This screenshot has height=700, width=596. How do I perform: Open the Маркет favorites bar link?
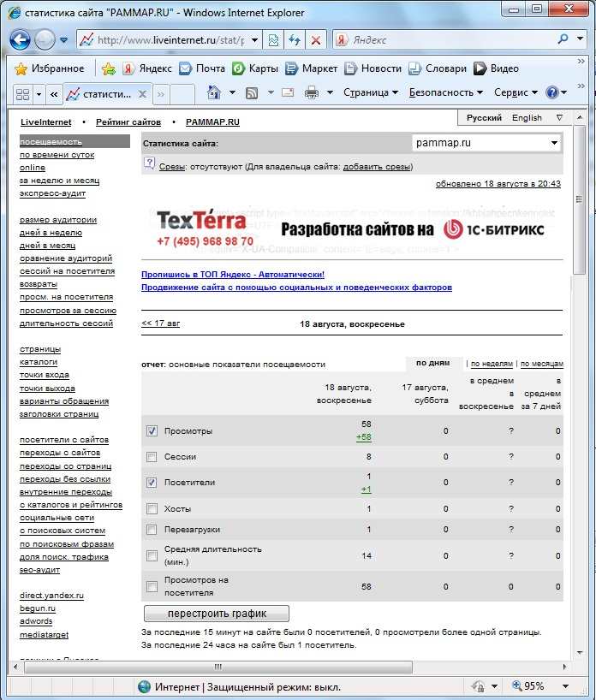click(x=312, y=68)
